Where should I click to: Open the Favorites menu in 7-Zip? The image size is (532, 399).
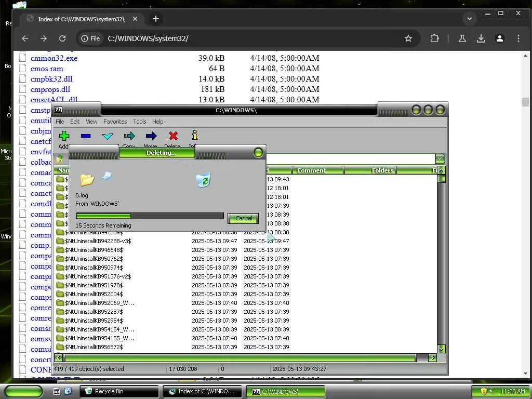[x=115, y=122]
